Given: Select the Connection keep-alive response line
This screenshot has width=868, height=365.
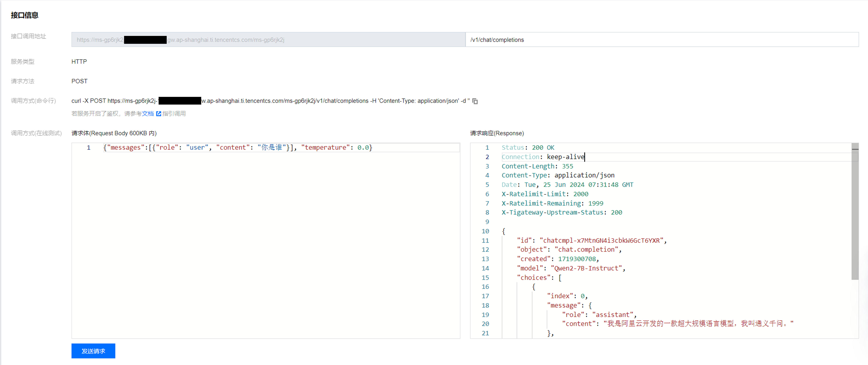Looking at the screenshot, I should 543,157.
